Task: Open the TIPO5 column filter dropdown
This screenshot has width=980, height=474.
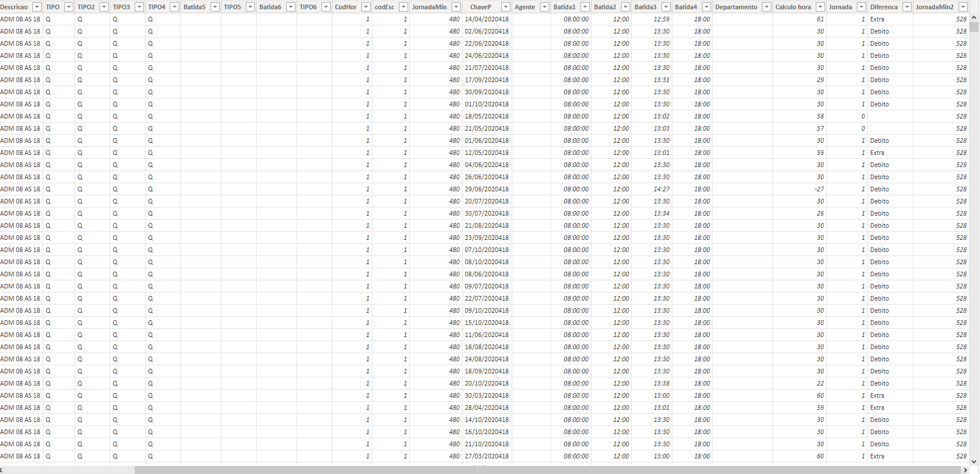Action: [x=250, y=7]
